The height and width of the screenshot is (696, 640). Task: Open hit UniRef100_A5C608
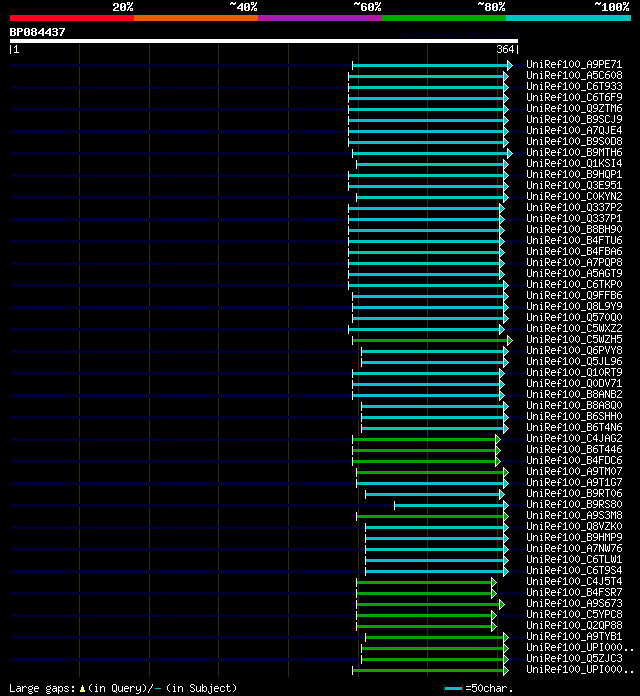coord(574,75)
